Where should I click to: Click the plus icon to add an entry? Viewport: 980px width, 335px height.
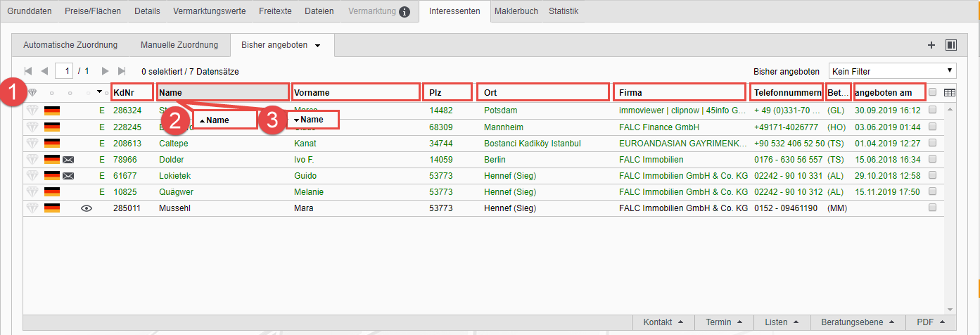pos(931,45)
